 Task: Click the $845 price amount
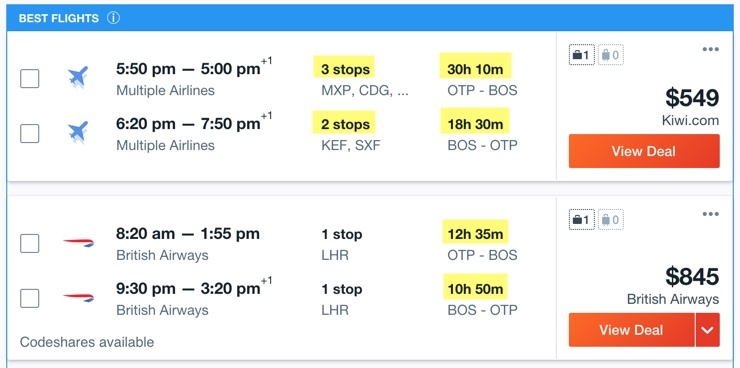pyautogui.click(x=692, y=277)
